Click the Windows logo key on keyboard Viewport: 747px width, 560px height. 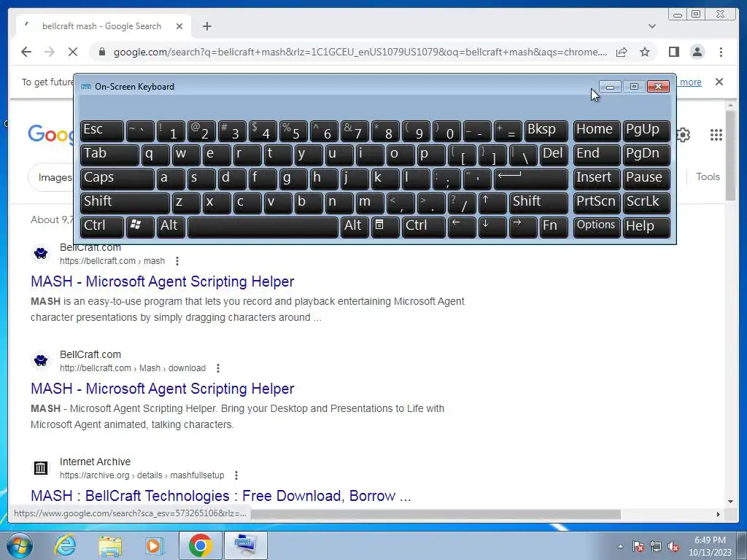click(x=140, y=227)
